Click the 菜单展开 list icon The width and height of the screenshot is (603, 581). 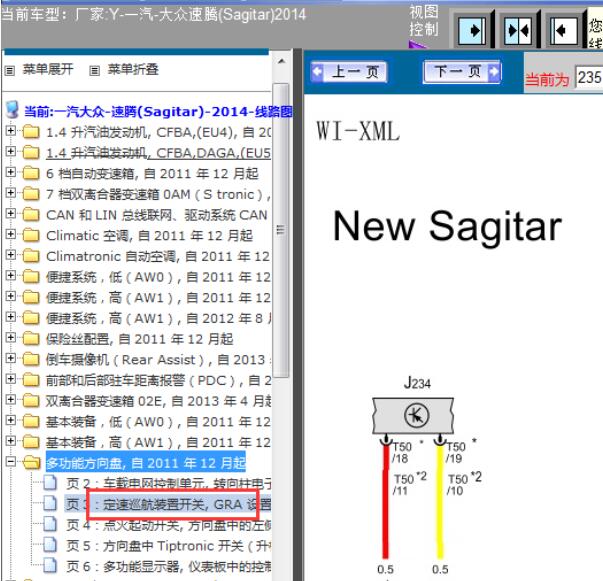10,70
